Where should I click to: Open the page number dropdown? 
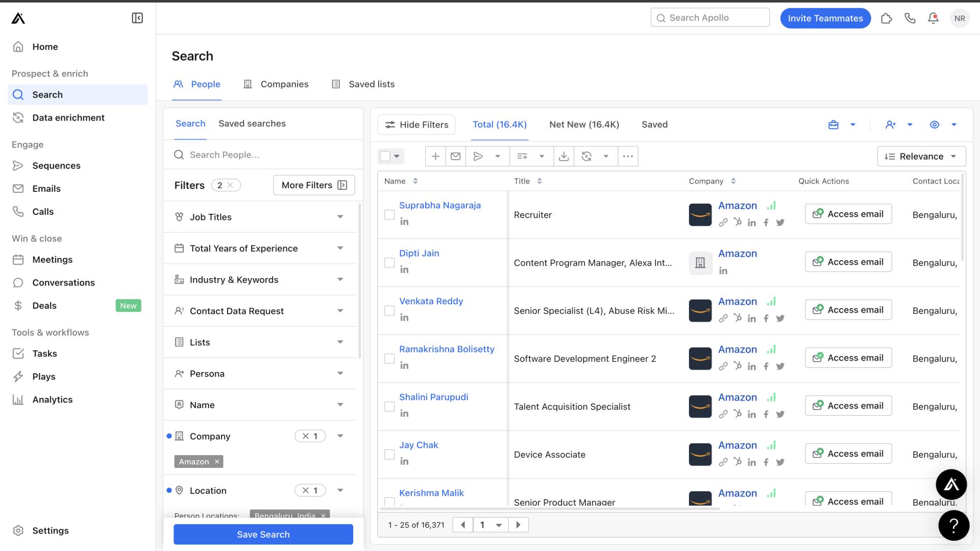491,525
